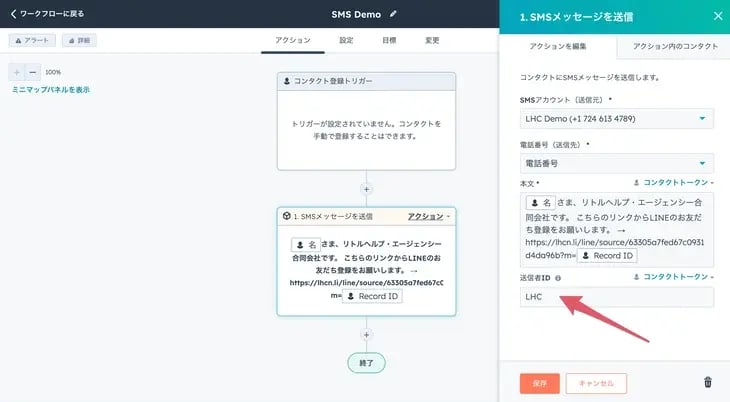The image size is (730, 402).
Task: Open アクション dropdown on SMS card
Action: 428,217
